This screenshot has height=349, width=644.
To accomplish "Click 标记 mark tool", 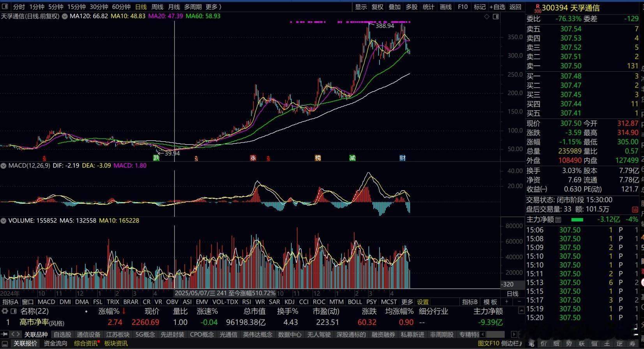I will pyautogui.click(x=479, y=7).
